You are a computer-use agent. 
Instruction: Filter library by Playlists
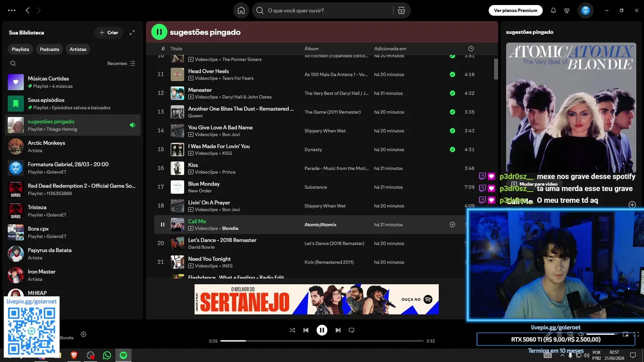pyautogui.click(x=21, y=49)
